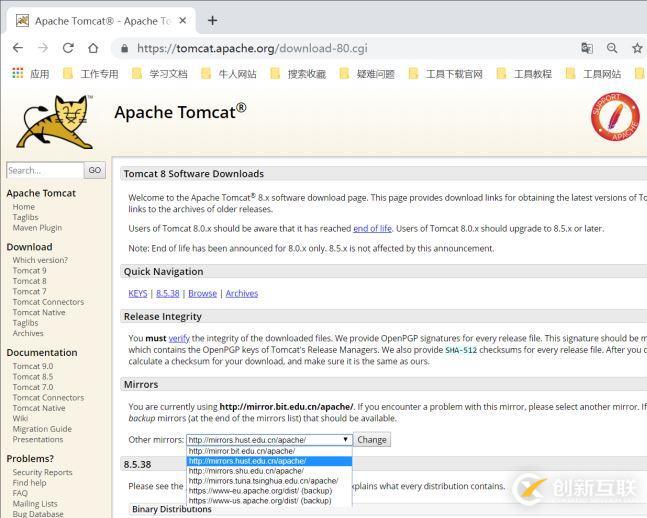Click the Tomcat cat logo
This screenshot has height=518, width=647.
55,122
